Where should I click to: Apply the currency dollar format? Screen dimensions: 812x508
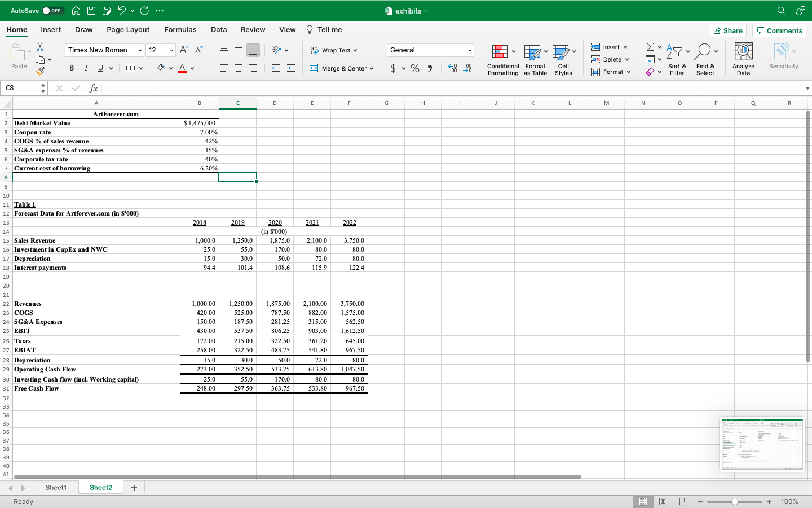point(393,68)
